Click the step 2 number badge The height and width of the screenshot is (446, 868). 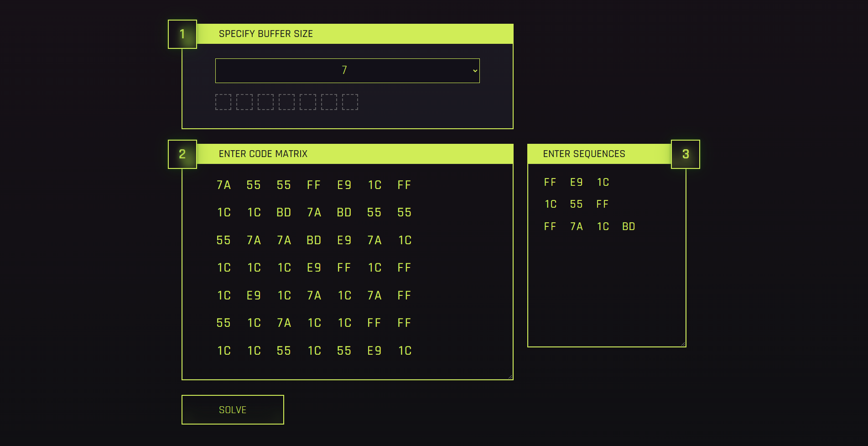click(182, 154)
